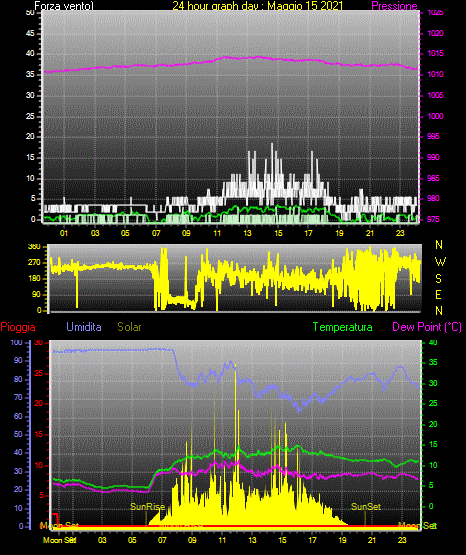Click pressure axis value 1015

[x=435, y=53]
